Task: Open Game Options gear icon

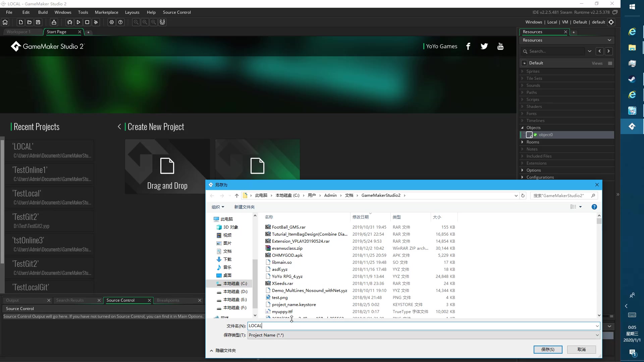Action: coord(112,22)
